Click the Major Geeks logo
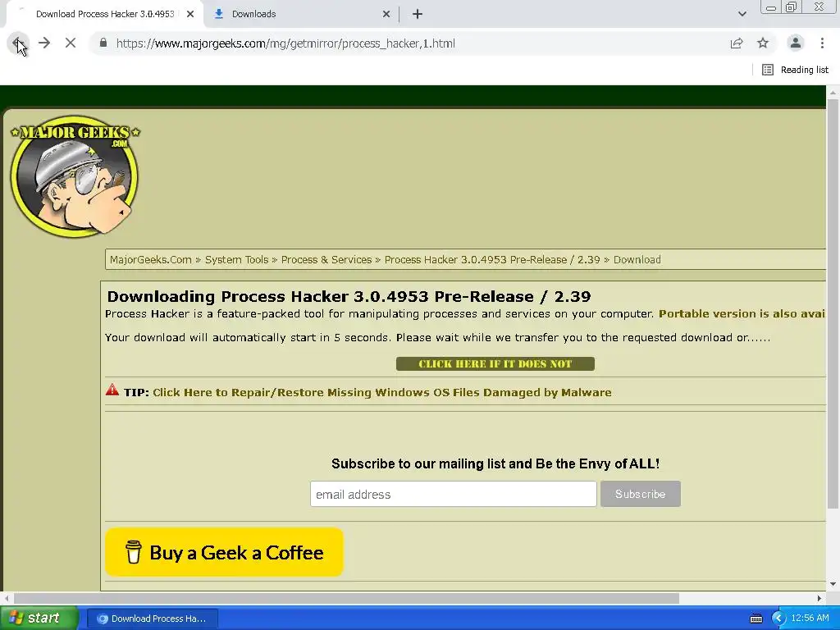Image resolution: width=840 pixels, height=630 pixels. 75,176
